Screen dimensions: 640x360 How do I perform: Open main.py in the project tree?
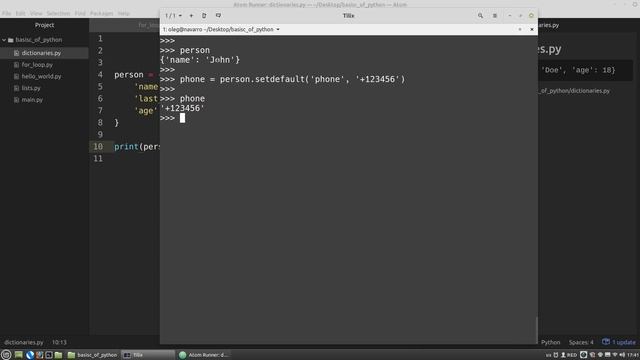pyautogui.click(x=32, y=100)
